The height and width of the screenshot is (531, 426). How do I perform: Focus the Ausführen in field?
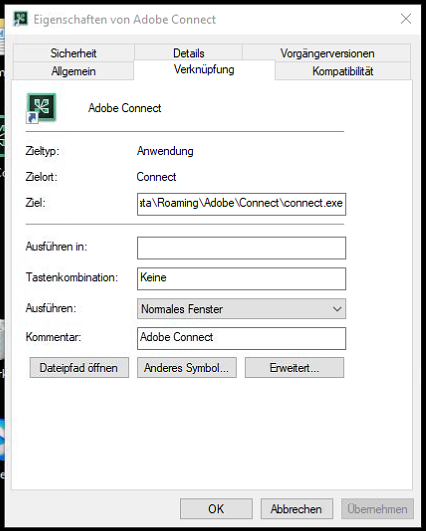[241, 248]
